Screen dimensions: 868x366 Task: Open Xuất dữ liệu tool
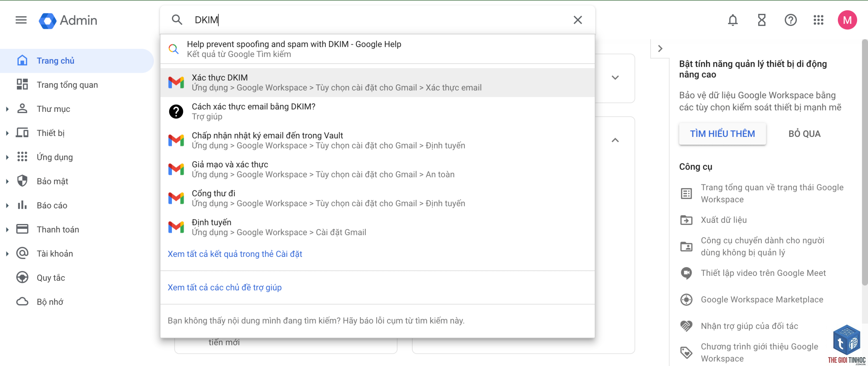724,220
